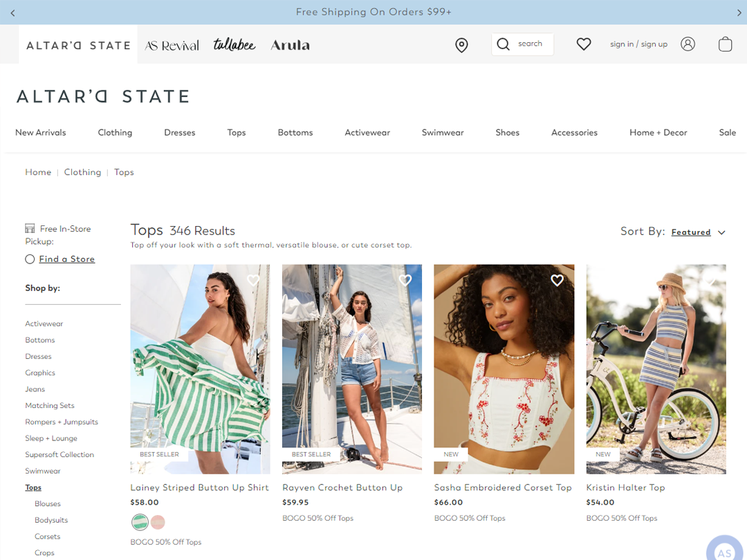Switch to the AS Revival brand tab
The width and height of the screenshot is (747, 560).
coord(172,45)
